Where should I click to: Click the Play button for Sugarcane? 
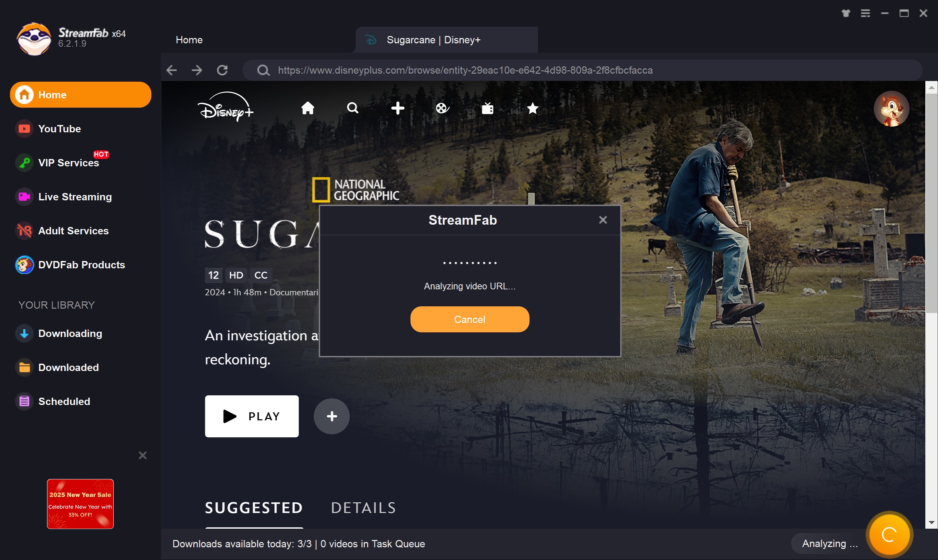point(251,416)
